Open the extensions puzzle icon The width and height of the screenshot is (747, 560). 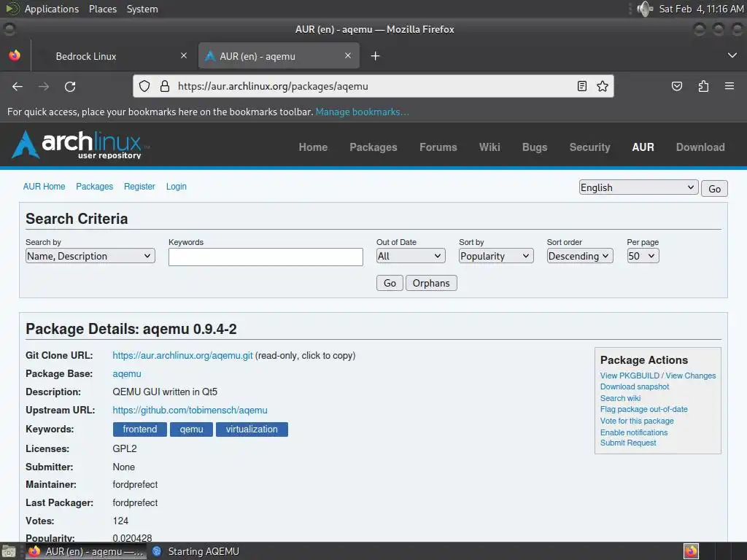coord(703,86)
